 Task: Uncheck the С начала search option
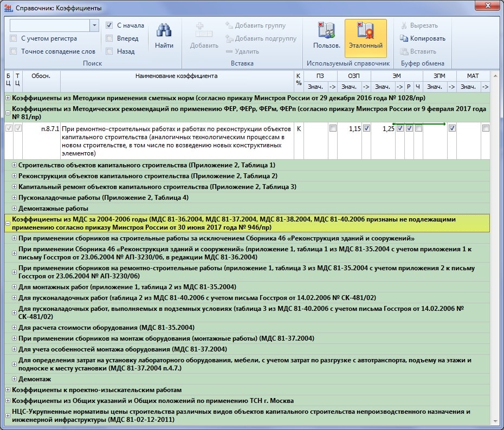tap(109, 25)
